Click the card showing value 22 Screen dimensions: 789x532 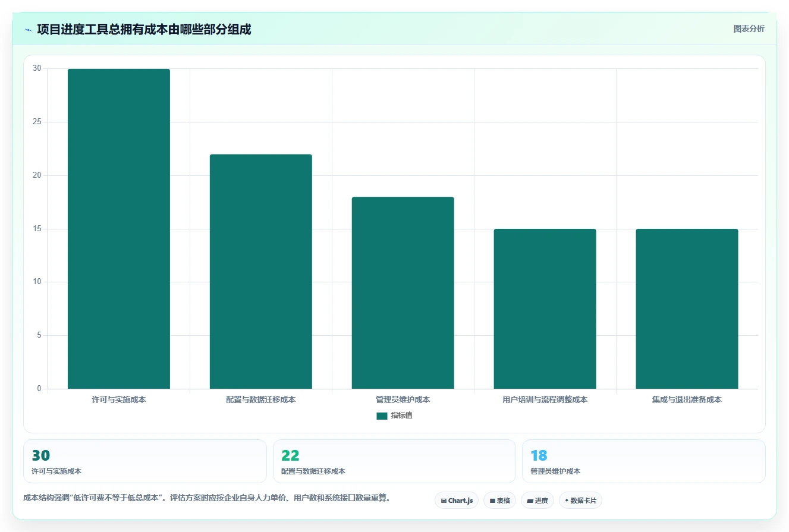(x=394, y=461)
